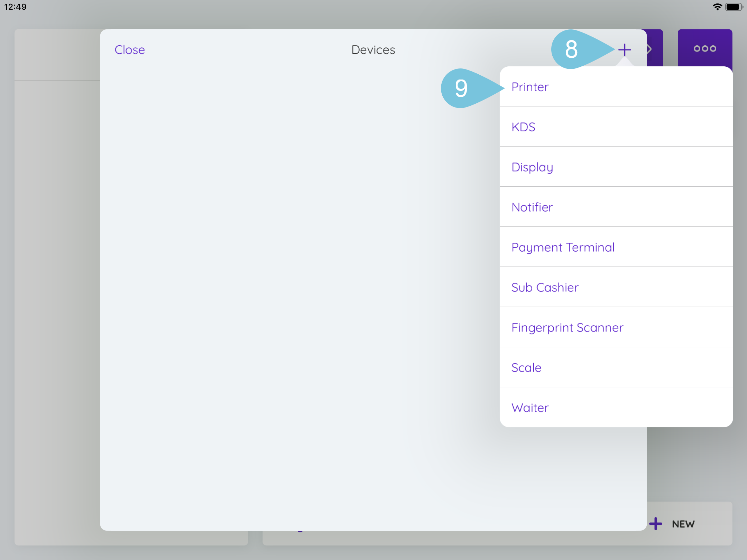Choose Scale from the menu
Screen dimensions: 747x560
[526, 367]
